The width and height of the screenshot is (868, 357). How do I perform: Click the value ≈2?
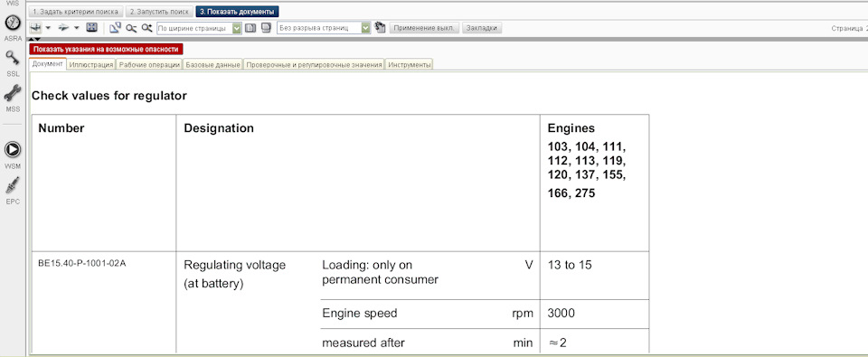[558, 343]
